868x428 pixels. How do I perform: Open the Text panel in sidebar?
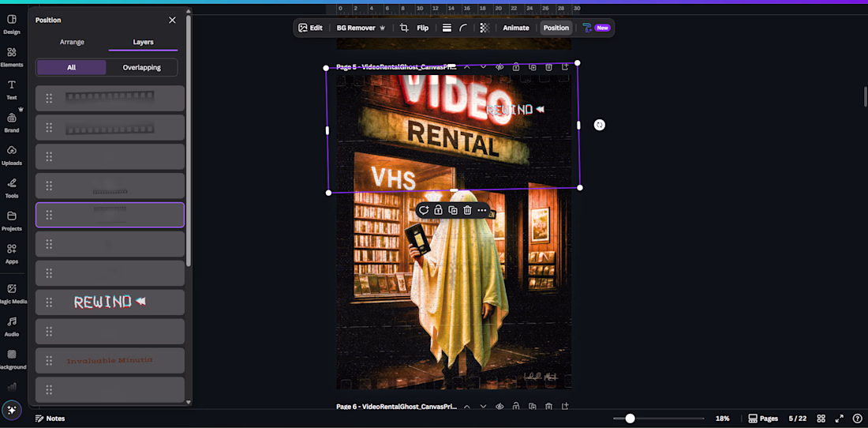(x=12, y=90)
